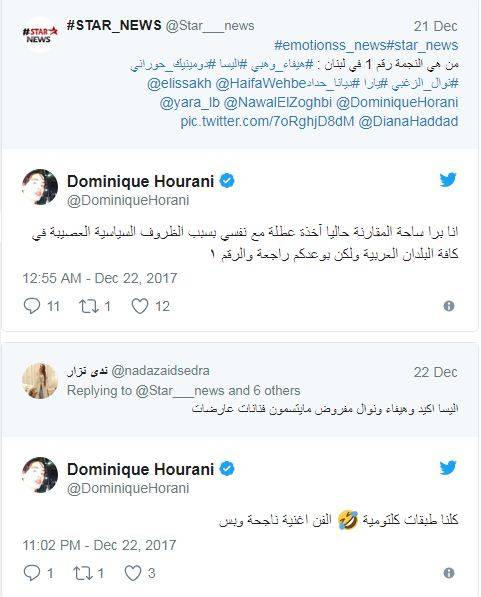Click the Twitter bird logo on second tweet
481x597 pixels.
(x=448, y=468)
